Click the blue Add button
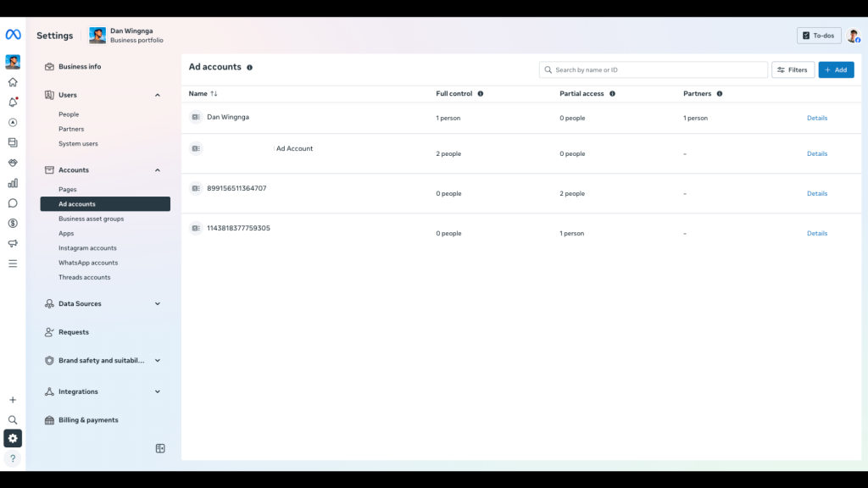This screenshot has width=868, height=488. pos(837,69)
